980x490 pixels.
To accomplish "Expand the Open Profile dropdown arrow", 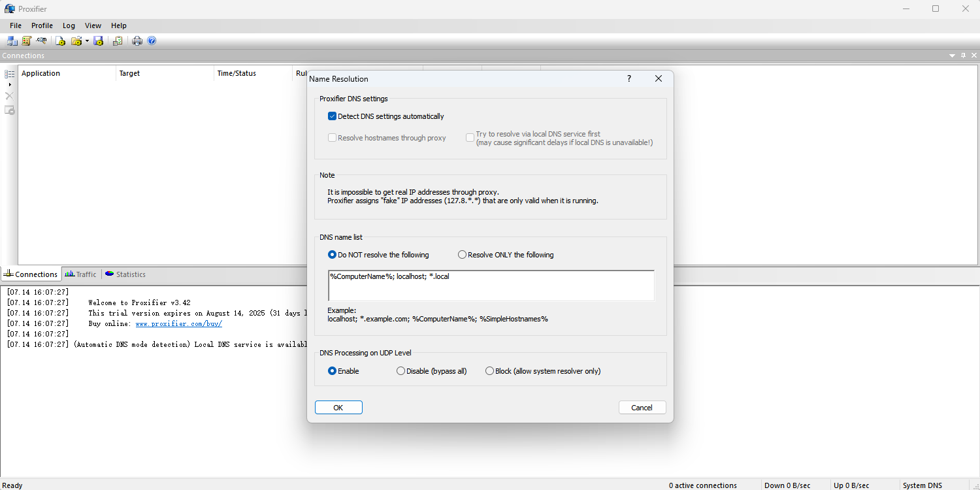I will (87, 41).
